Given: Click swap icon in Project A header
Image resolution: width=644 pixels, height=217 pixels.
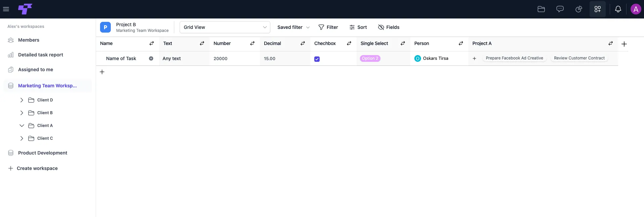Looking at the screenshot, I should pos(611,43).
